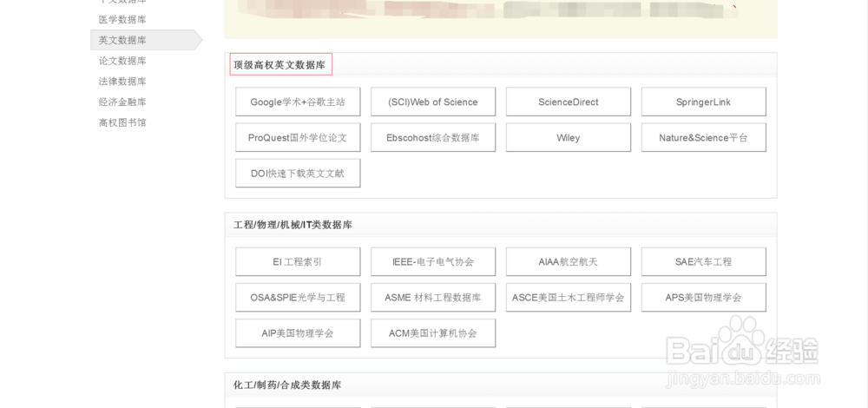Open ASME 材料工程数据库
868x408 pixels.
433,298
